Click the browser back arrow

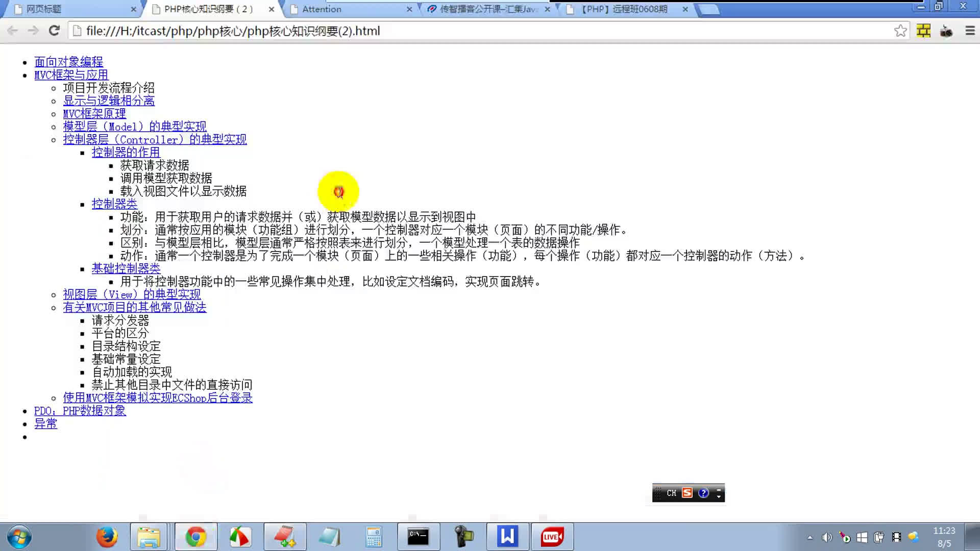click(x=13, y=31)
